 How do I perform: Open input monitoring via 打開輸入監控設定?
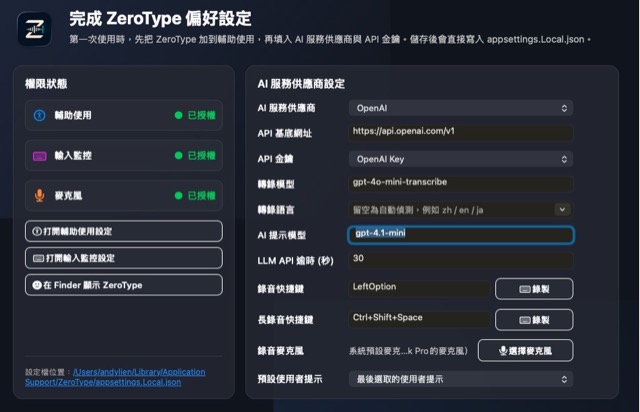click(124, 258)
